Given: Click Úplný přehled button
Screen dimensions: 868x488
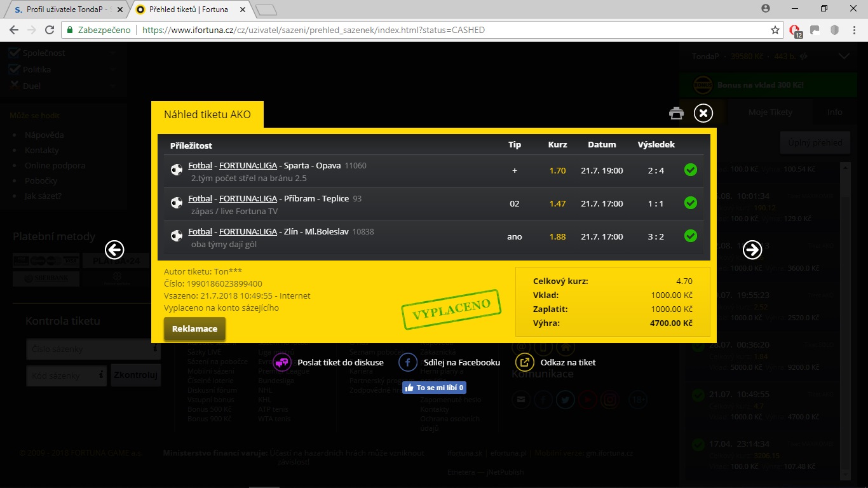Looking at the screenshot, I should click(x=815, y=142).
